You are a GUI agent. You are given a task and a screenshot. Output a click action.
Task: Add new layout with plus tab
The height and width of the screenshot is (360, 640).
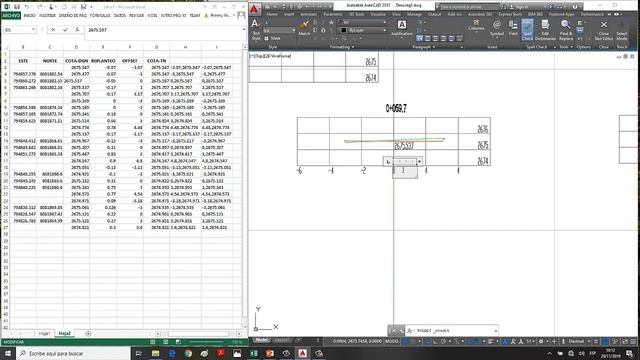297,340
